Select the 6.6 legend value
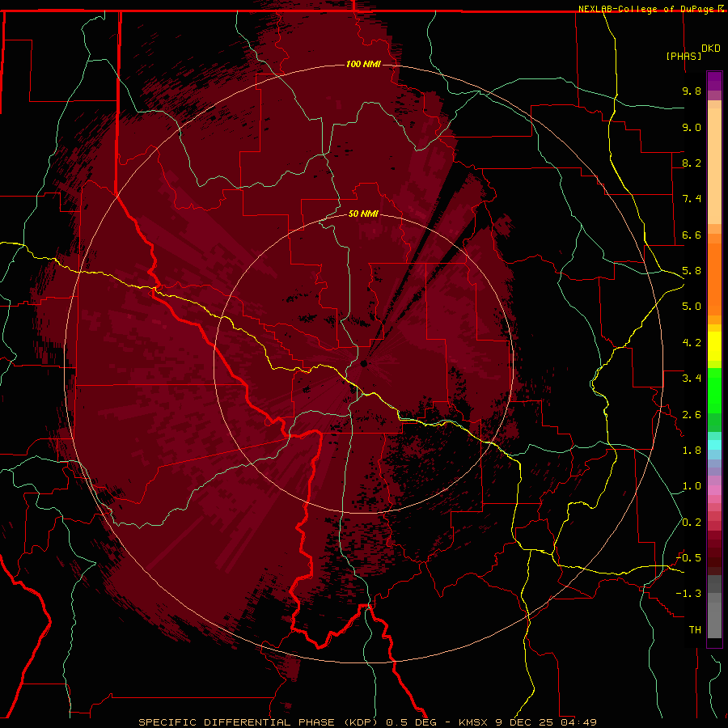The image size is (728, 728). (x=692, y=235)
